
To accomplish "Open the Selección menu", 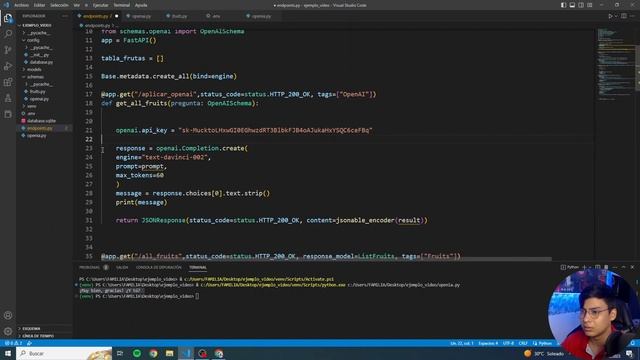I will click(60, 5).
